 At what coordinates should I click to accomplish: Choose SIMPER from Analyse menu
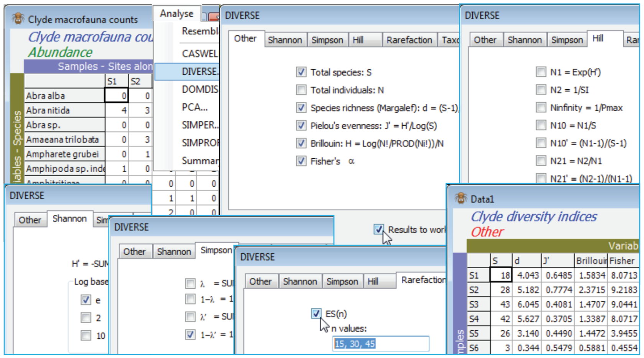[187, 125]
